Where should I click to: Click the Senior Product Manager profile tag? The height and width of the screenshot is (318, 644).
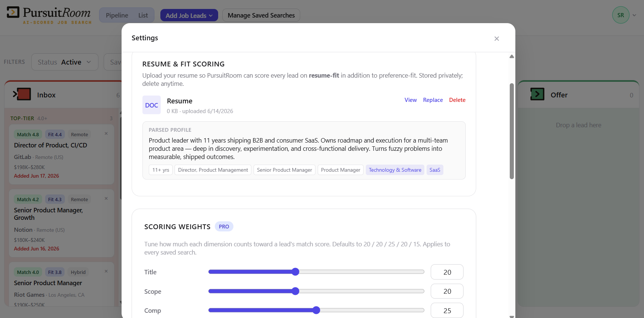(x=285, y=170)
